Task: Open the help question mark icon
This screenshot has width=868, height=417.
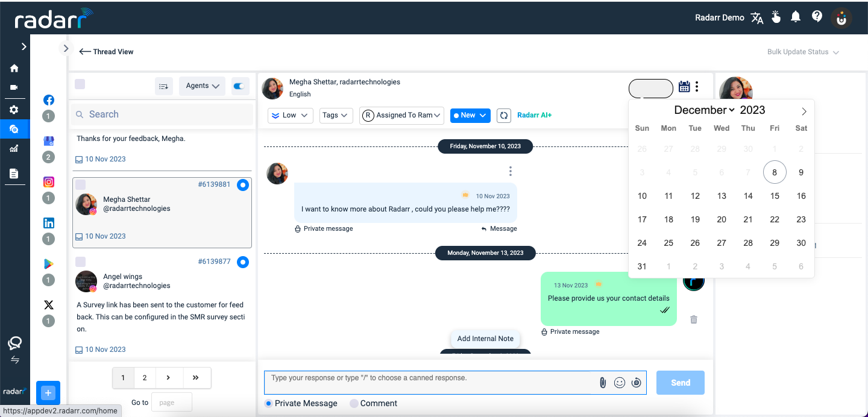Action: (817, 17)
